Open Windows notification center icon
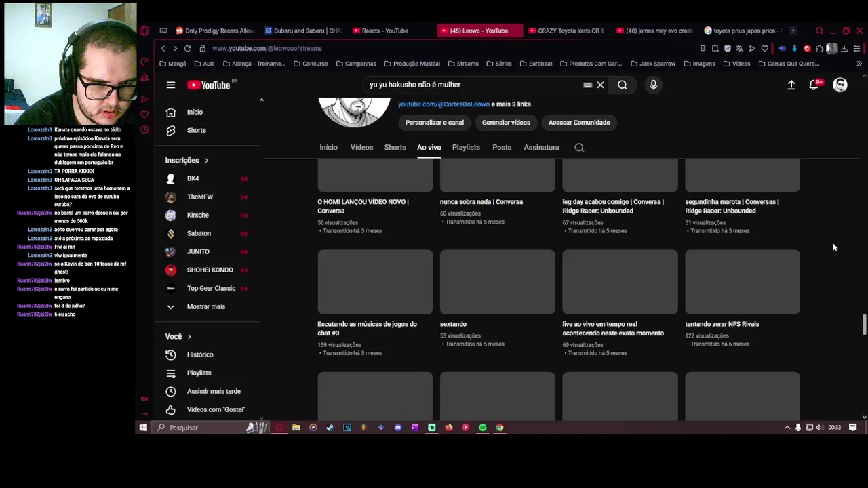The image size is (868, 488). [x=853, y=428]
